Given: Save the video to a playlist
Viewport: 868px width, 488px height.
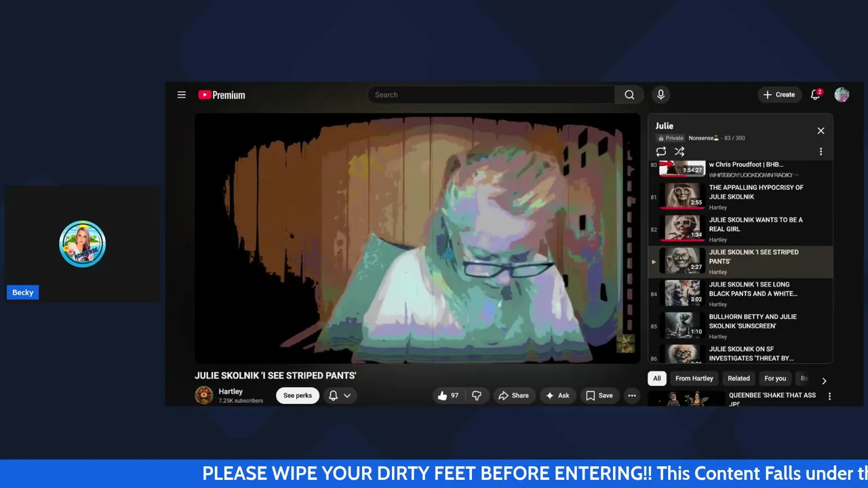Looking at the screenshot, I should (599, 395).
